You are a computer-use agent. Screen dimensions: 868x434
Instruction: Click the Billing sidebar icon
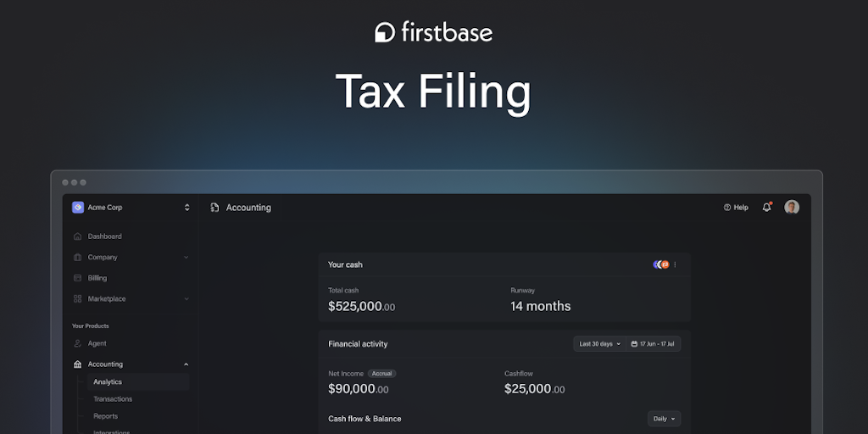78,278
